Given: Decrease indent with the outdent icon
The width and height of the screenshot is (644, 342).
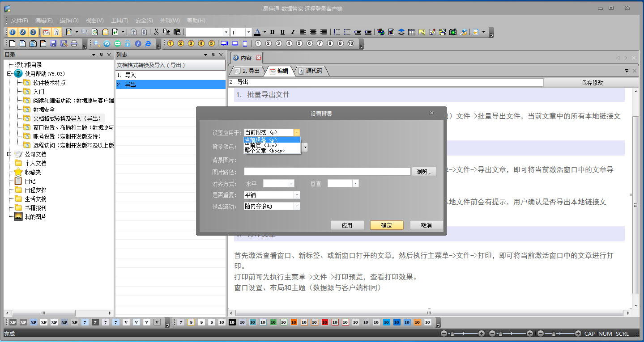Looking at the screenshot, I should (x=358, y=32).
